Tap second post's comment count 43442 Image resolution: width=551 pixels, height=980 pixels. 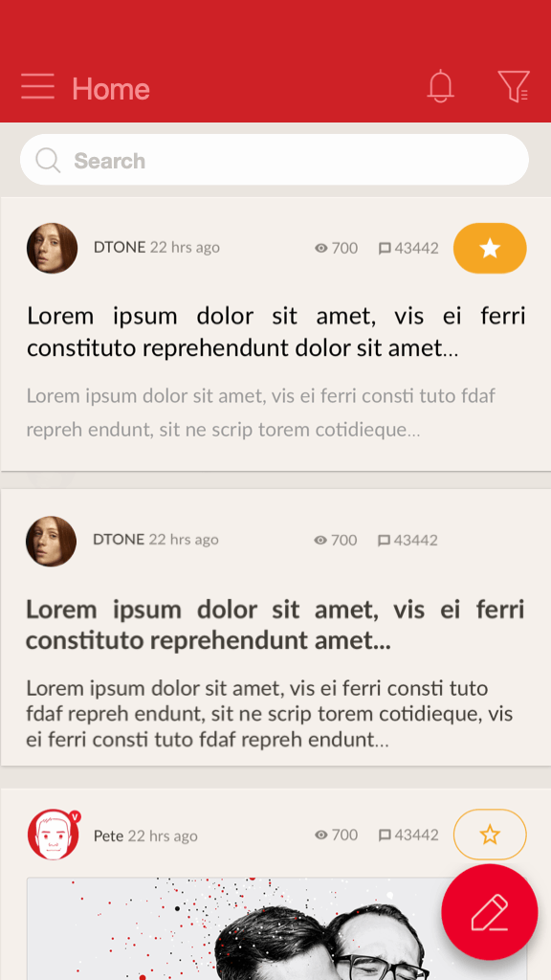coord(415,540)
